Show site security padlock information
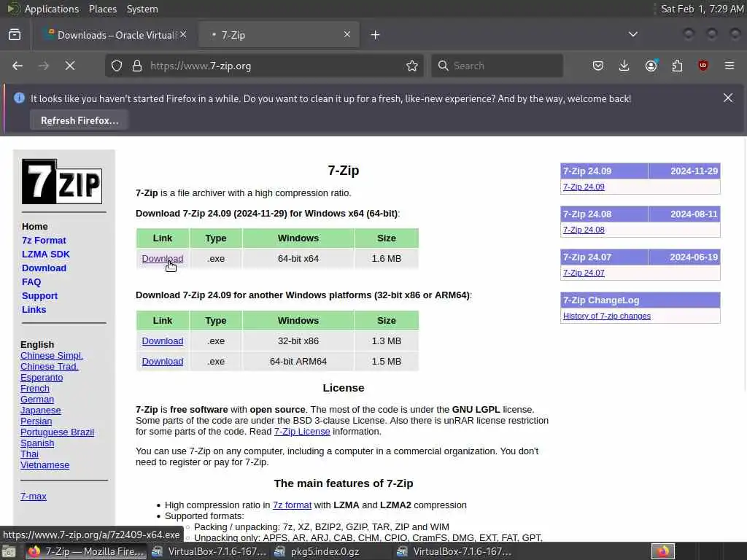Viewport: 747px width, 560px height. [x=137, y=66]
